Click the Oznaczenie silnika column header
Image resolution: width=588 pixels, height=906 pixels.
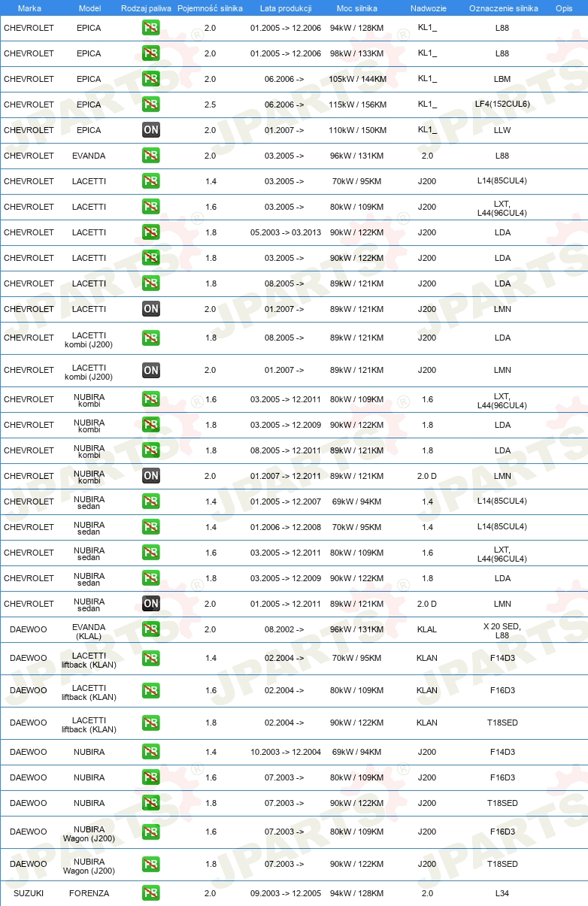pos(504,8)
